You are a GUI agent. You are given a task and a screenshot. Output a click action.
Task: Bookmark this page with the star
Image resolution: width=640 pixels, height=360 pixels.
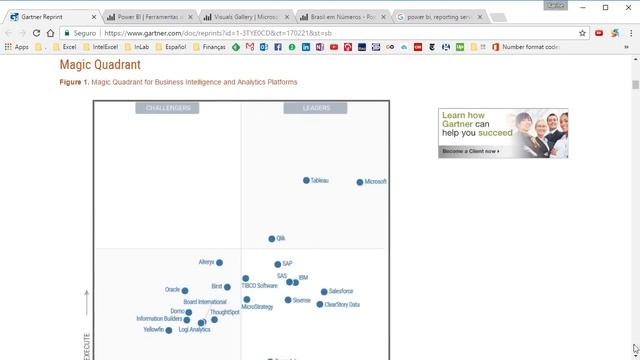point(582,33)
